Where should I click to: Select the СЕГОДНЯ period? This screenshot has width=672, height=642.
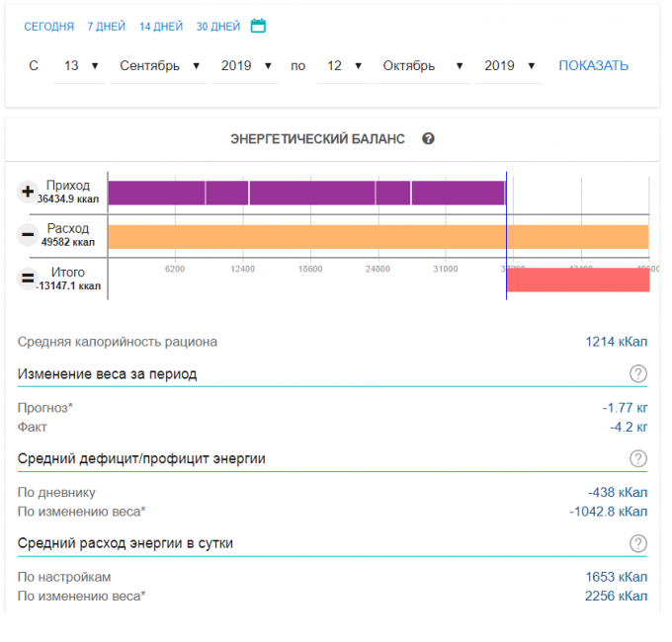[48, 27]
